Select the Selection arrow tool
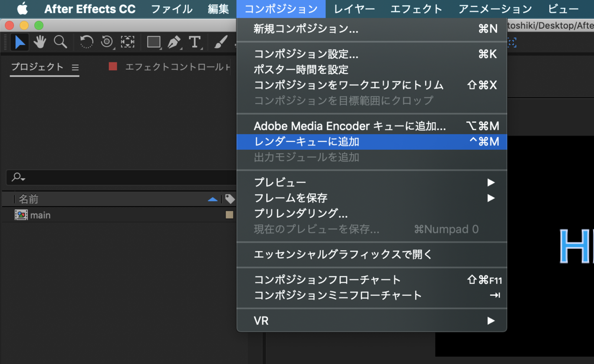Image resolution: width=594 pixels, height=364 pixels. (20, 43)
